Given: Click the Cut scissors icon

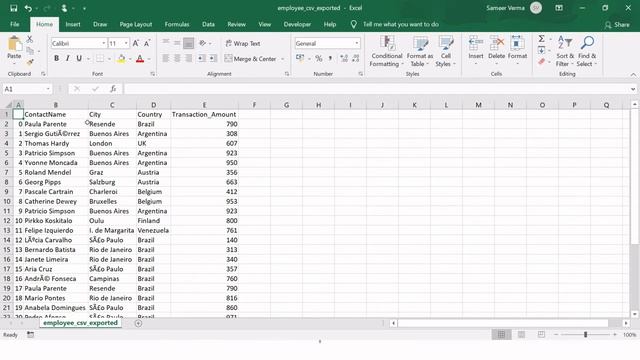Looking at the screenshot, I should click(x=30, y=39).
